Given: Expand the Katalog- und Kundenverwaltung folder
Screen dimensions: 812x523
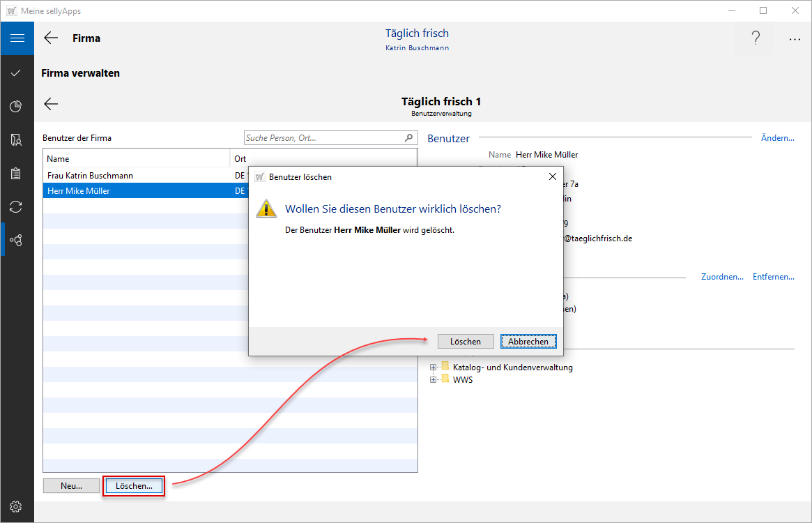Looking at the screenshot, I should [434, 367].
